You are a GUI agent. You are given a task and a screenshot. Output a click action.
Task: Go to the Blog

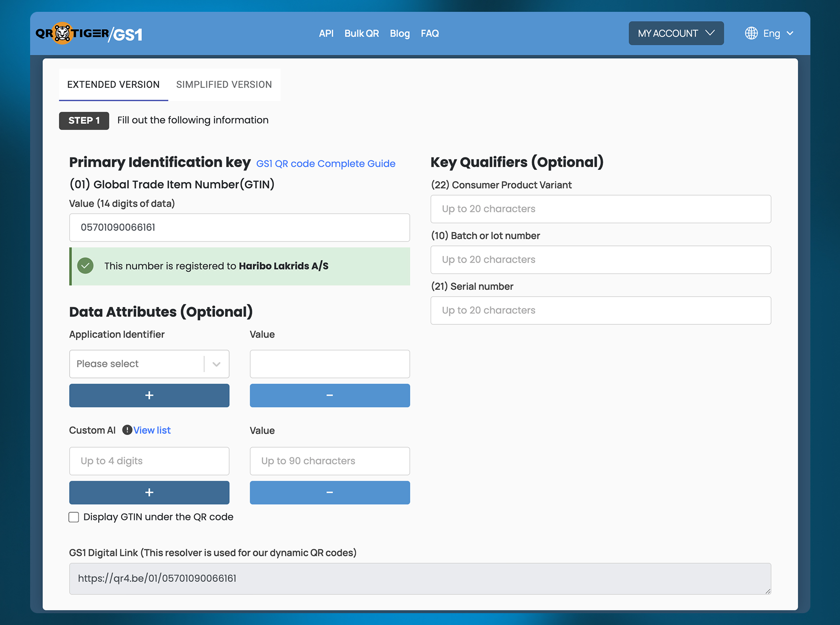400,34
